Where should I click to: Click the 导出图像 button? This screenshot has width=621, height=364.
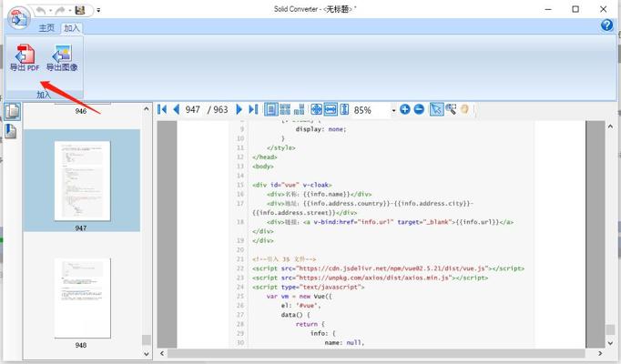click(62, 57)
